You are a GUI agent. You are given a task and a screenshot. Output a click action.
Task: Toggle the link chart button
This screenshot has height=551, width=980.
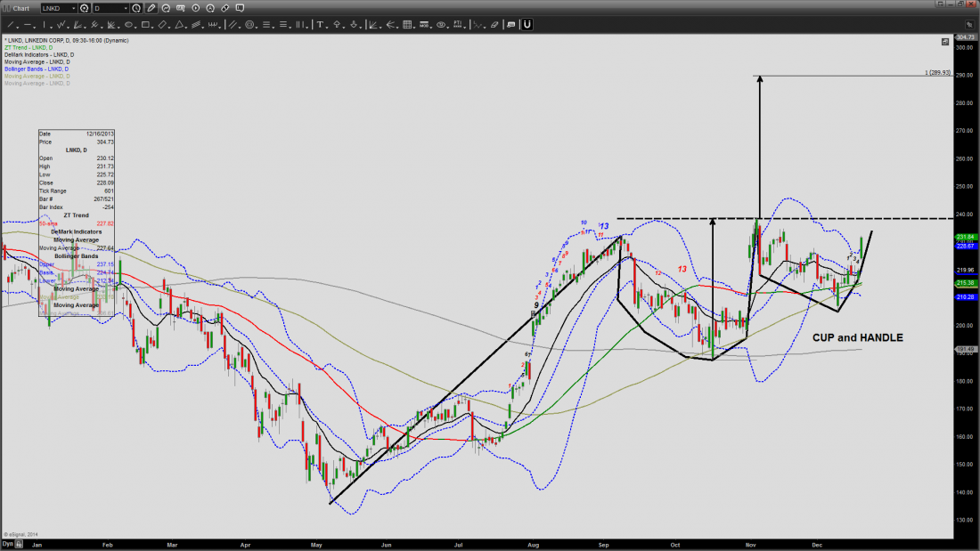(226, 8)
